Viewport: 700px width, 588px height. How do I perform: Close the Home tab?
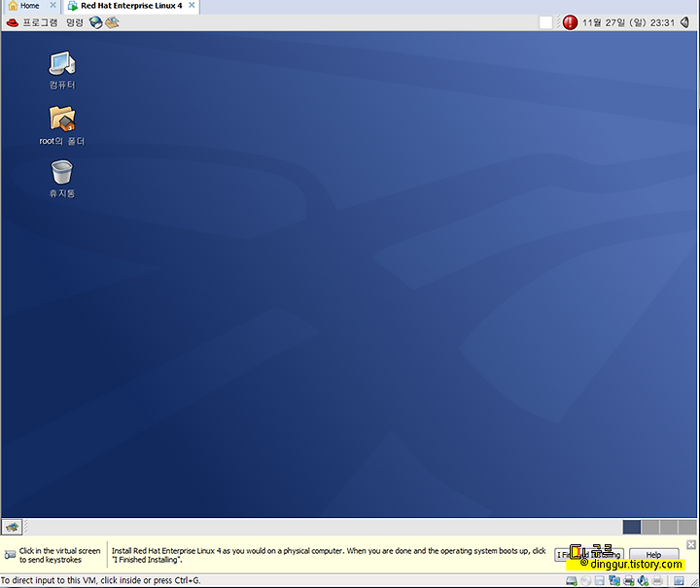[x=52, y=6]
